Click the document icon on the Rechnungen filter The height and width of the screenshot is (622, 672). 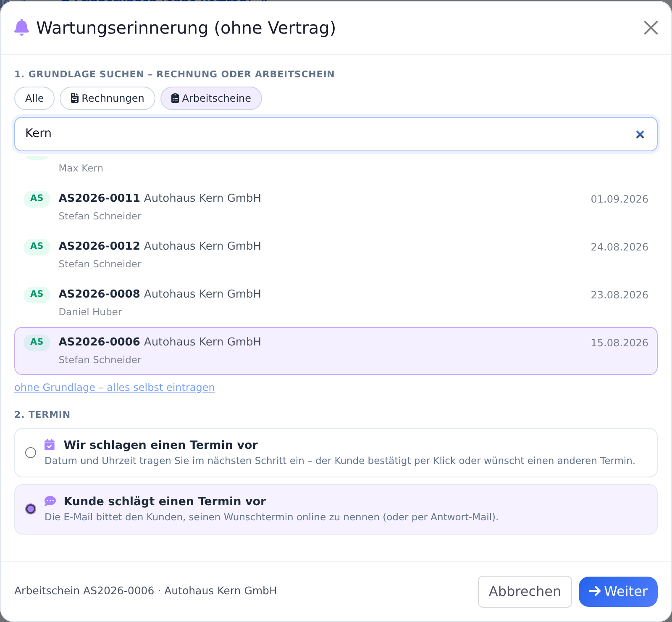[74, 98]
